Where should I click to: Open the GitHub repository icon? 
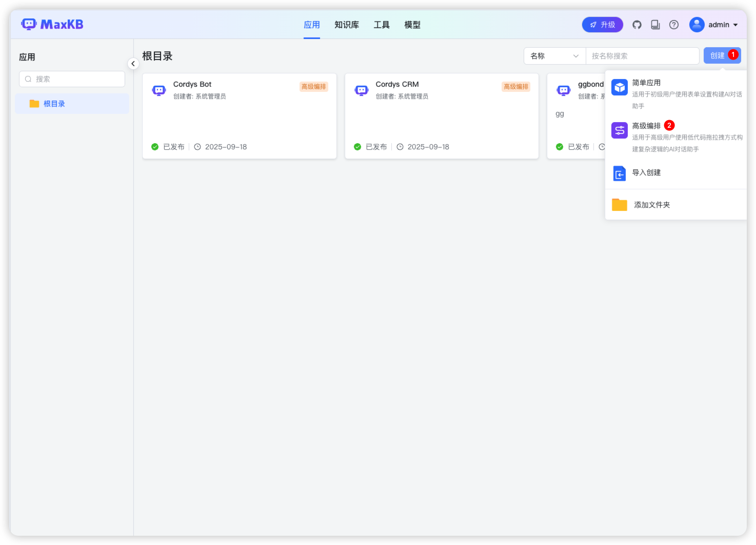[x=637, y=25]
